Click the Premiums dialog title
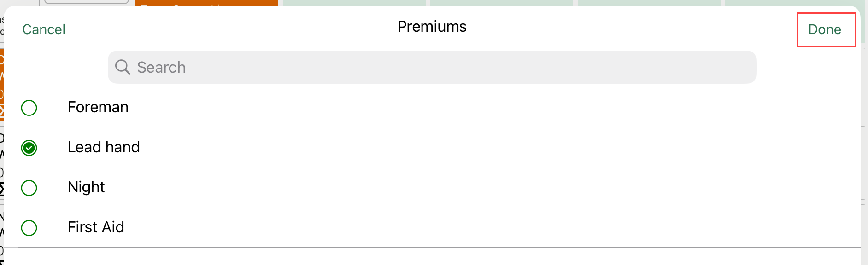The width and height of the screenshot is (868, 265). click(432, 27)
